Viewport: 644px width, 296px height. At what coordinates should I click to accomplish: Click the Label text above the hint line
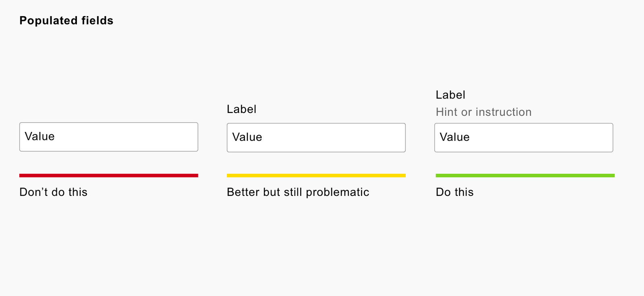point(450,95)
